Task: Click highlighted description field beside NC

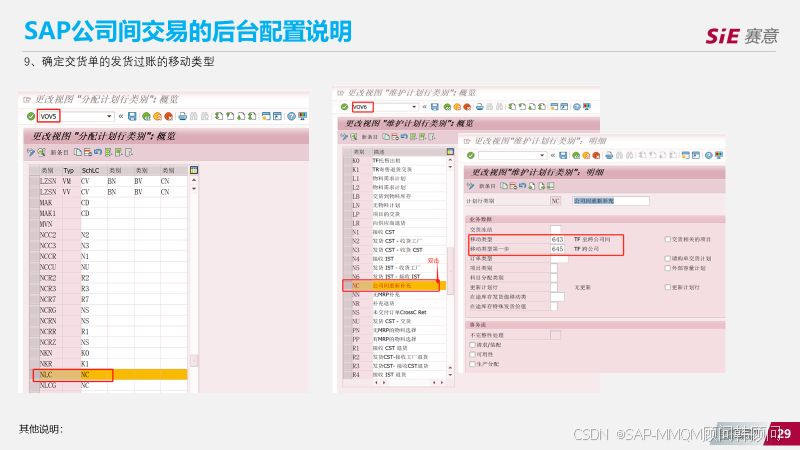Action: point(611,201)
